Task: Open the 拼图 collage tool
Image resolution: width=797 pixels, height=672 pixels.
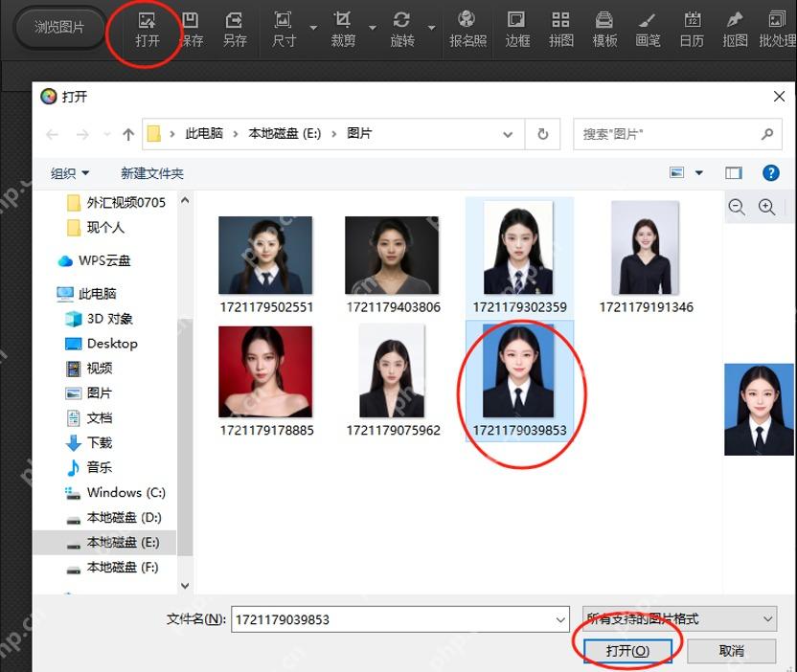Action: tap(560, 30)
